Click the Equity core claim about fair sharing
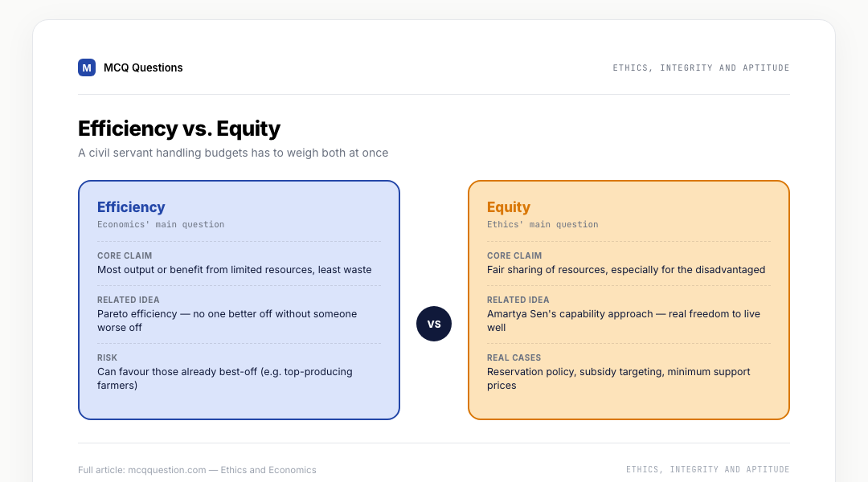Screen dimensions: 868x482 pos(626,269)
